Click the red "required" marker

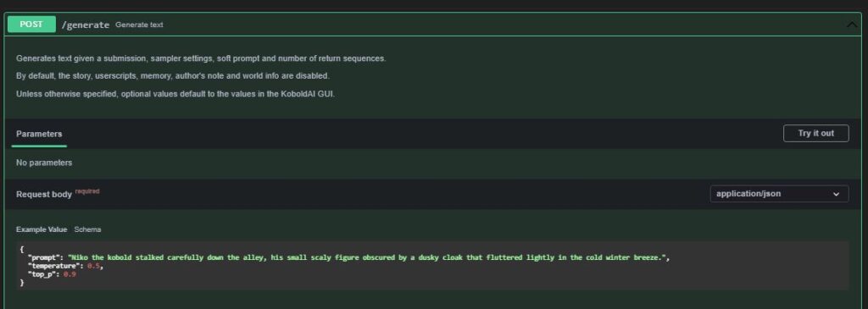tap(87, 191)
